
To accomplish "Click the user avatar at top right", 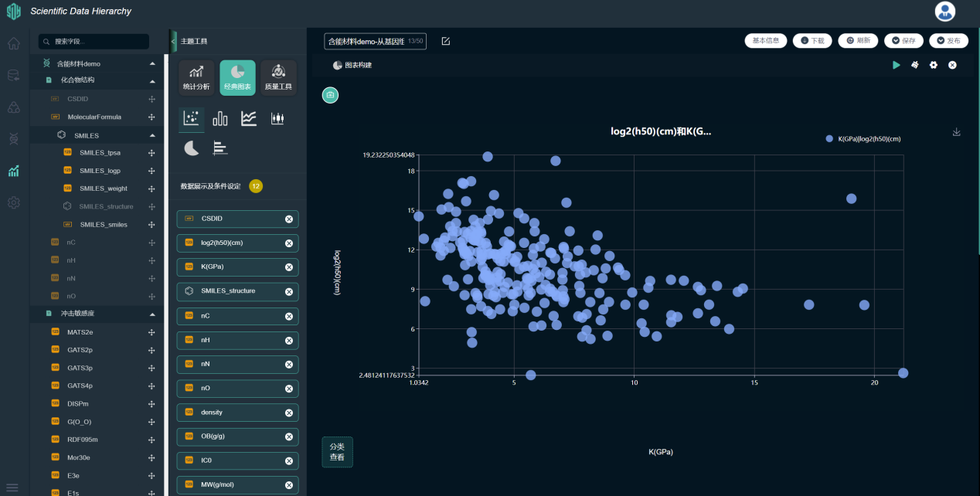I will coord(944,11).
